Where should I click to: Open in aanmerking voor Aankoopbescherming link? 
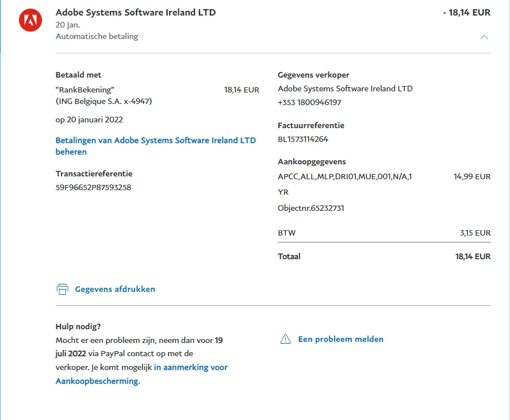(141, 374)
